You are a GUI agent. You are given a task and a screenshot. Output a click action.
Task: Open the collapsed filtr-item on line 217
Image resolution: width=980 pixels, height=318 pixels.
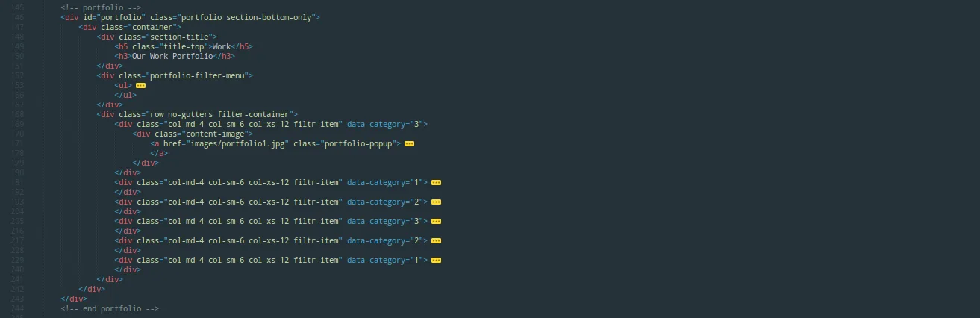tap(437, 240)
